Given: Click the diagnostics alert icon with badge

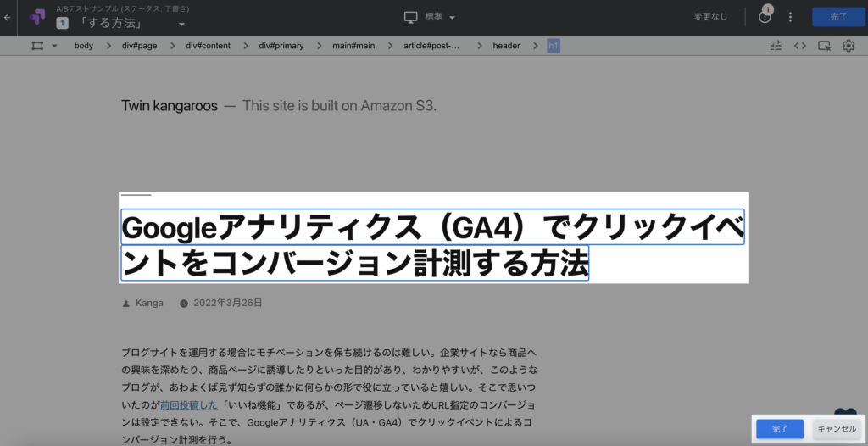Looking at the screenshot, I should click(765, 16).
